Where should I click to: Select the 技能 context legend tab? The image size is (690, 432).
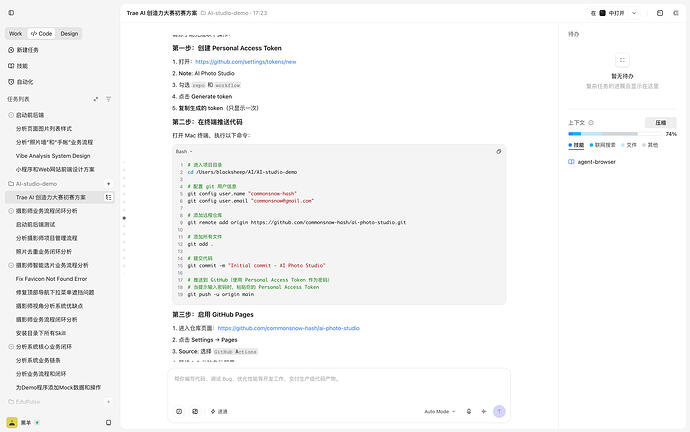click(576, 145)
